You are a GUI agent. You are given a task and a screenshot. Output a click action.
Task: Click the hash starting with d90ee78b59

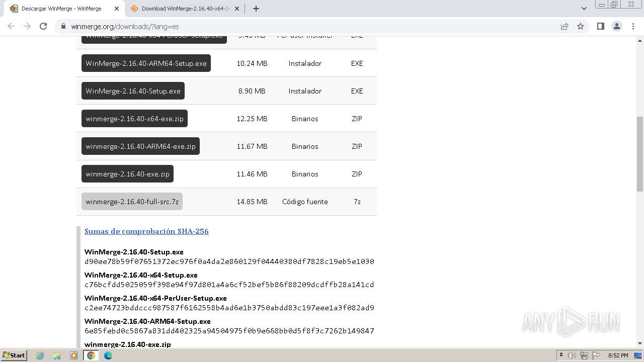pyautogui.click(x=229, y=261)
